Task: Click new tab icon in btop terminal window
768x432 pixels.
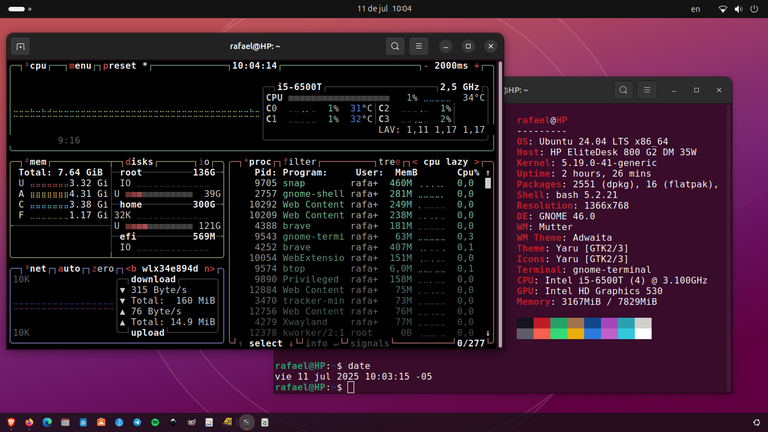Action: tap(21, 46)
